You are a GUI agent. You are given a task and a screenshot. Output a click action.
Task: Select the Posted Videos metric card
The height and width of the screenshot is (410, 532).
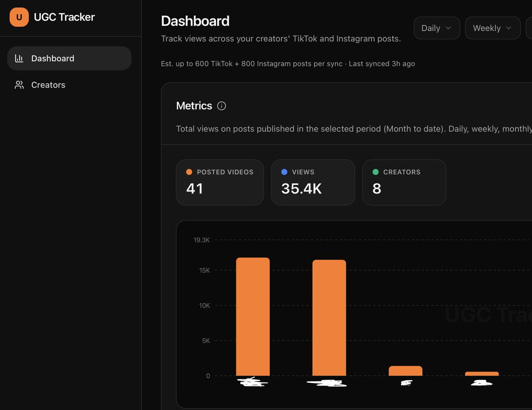(220, 182)
